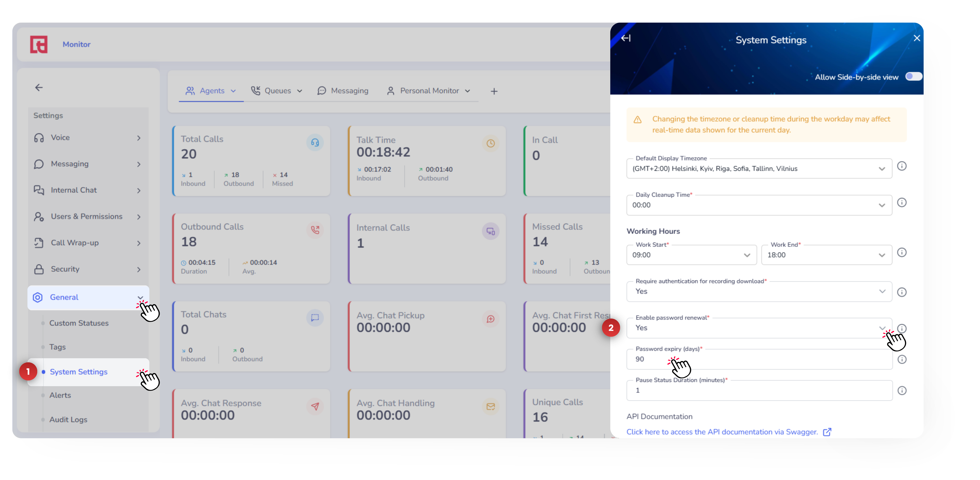The height and width of the screenshot is (480, 980).
Task: Open the Default Display Timezone dropdown
Action: pyautogui.click(x=759, y=169)
